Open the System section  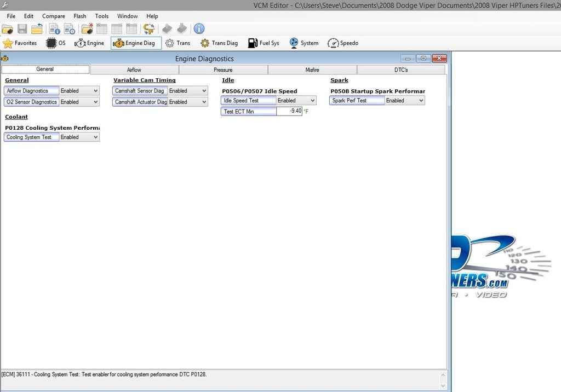[304, 43]
